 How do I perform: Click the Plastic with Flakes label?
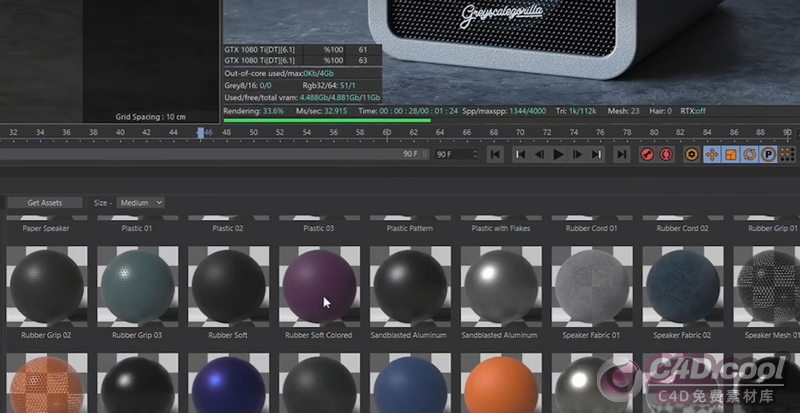pos(501,228)
